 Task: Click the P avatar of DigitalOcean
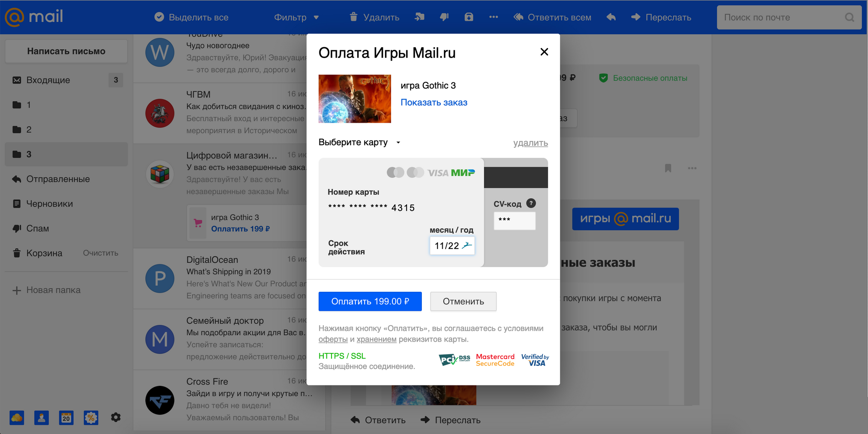click(x=160, y=278)
